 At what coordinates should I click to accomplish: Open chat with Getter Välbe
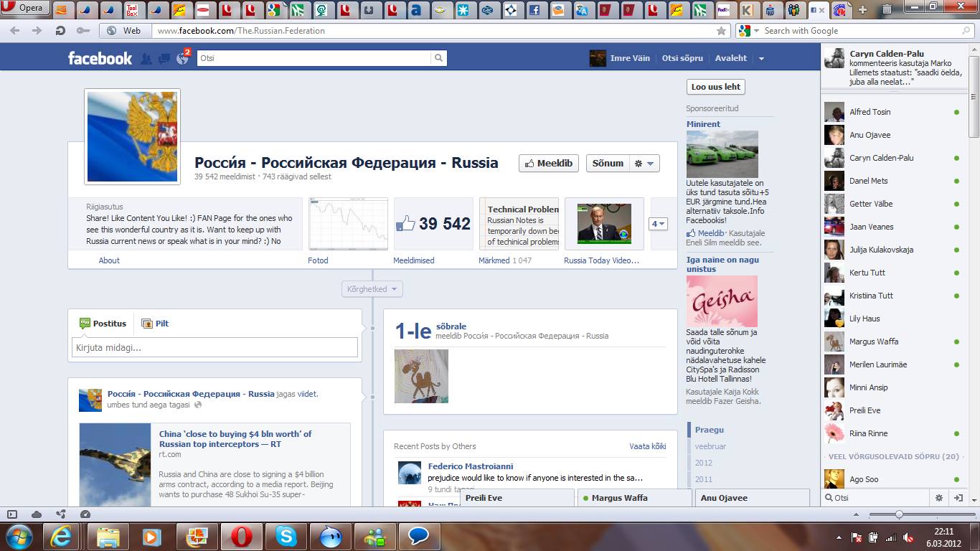coord(892,204)
